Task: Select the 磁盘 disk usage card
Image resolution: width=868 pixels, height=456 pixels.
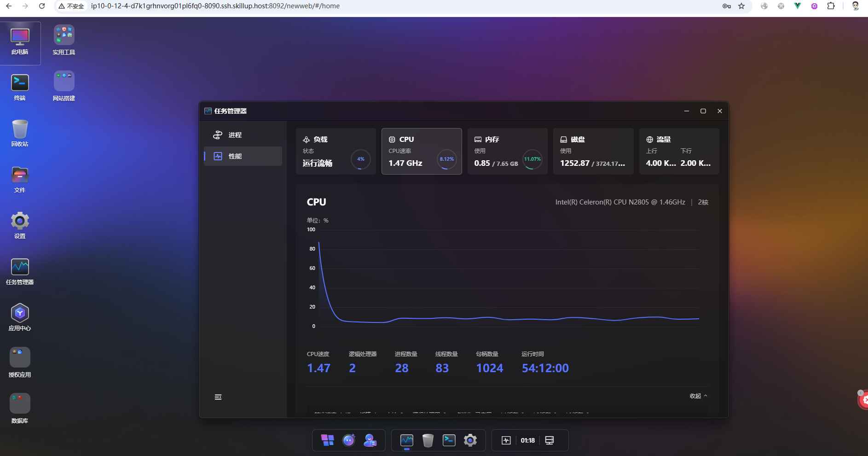Action: point(593,152)
